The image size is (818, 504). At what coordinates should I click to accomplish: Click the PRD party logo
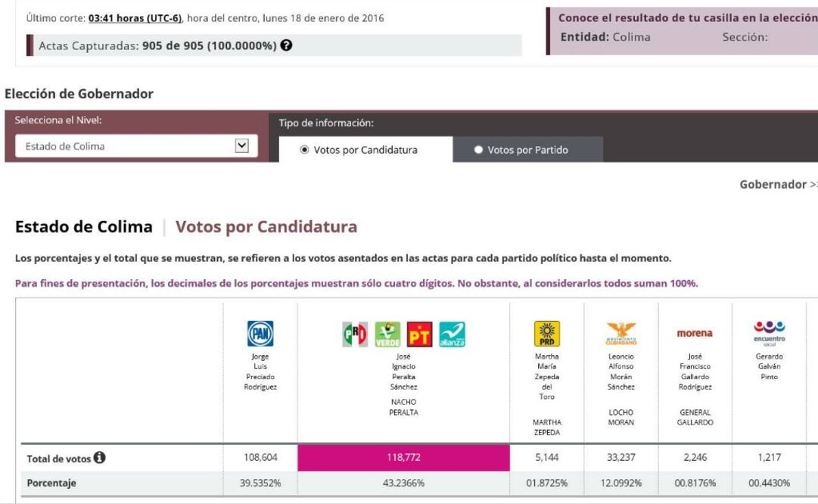(x=546, y=333)
